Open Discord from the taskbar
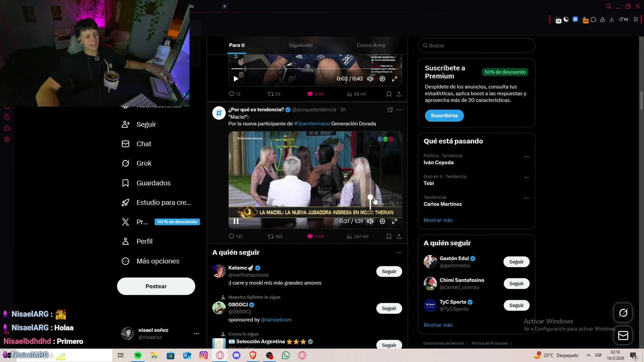This screenshot has height=362, width=644. click(236, 355)
